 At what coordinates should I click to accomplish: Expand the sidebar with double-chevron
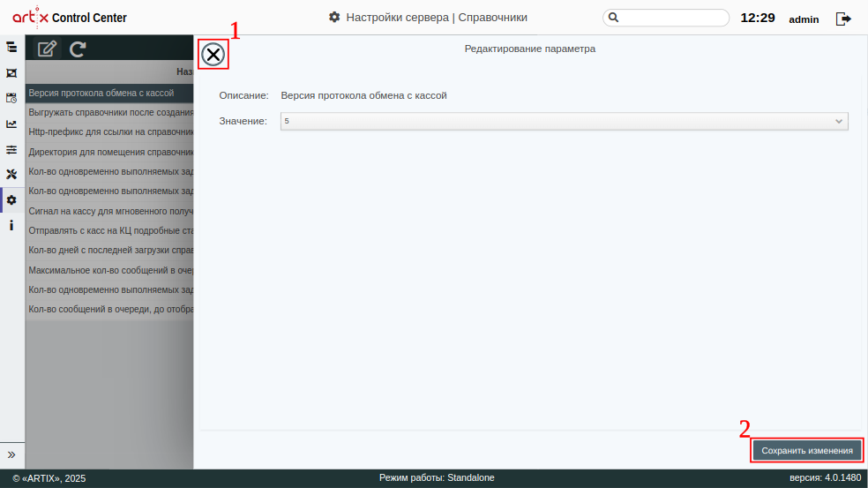point(11,454)
